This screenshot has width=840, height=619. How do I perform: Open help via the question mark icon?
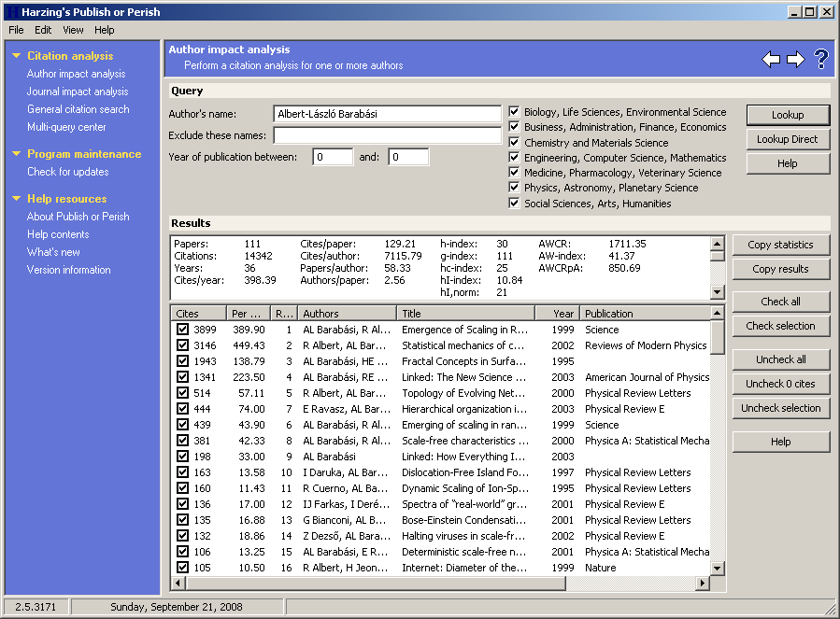(x=821, y=59)
